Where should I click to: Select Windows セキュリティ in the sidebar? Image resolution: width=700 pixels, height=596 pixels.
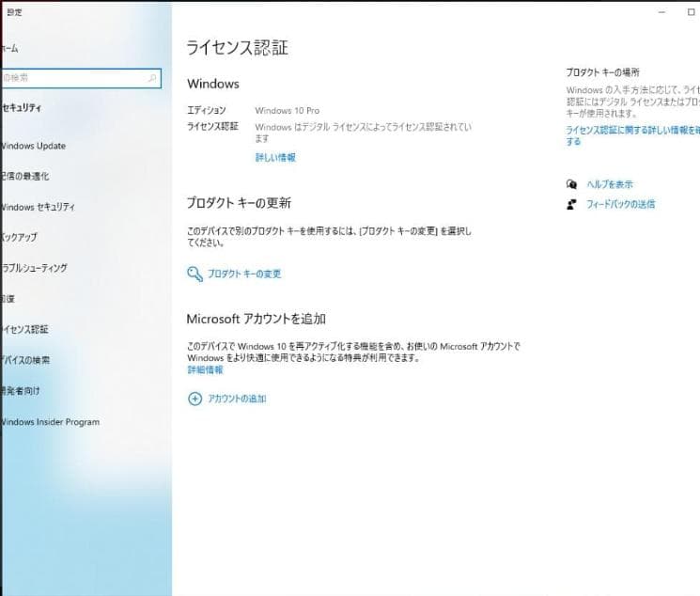coord(38,207)
